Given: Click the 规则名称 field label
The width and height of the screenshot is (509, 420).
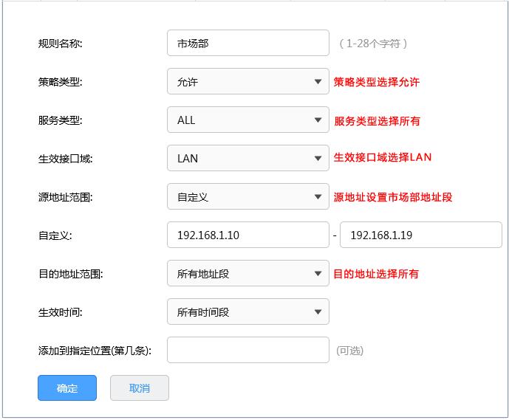Looking at the screenshot, I should 61,44.
